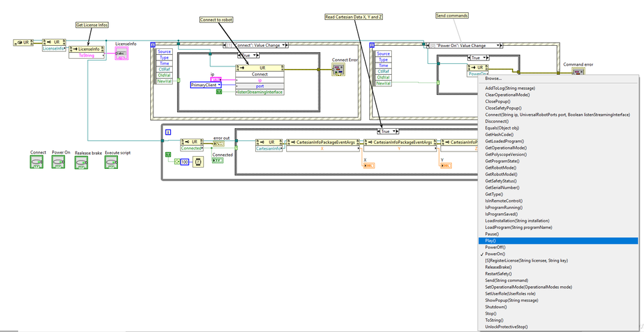Select UnlockProtectiveStop() menu entry
The height and width of the screenshot is (332, 644).
click(558, 327)
